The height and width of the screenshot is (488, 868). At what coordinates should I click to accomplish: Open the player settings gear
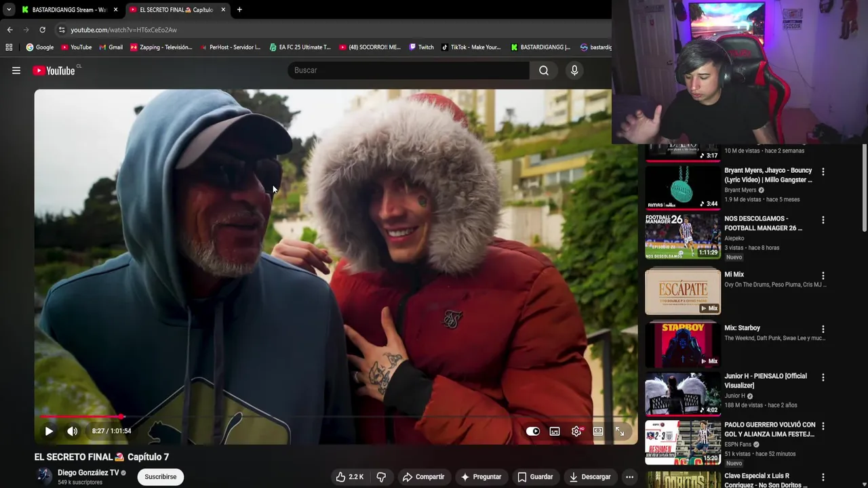(x=576, y=431)
